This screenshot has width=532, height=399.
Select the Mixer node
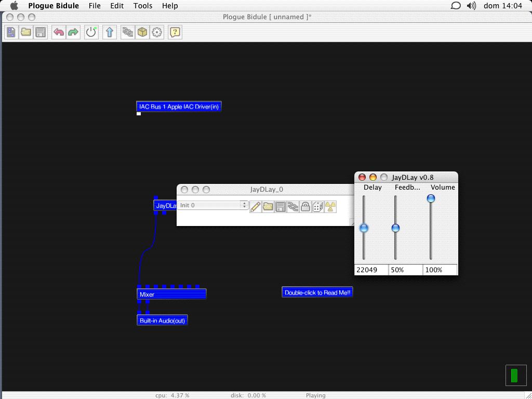(171, 295)
